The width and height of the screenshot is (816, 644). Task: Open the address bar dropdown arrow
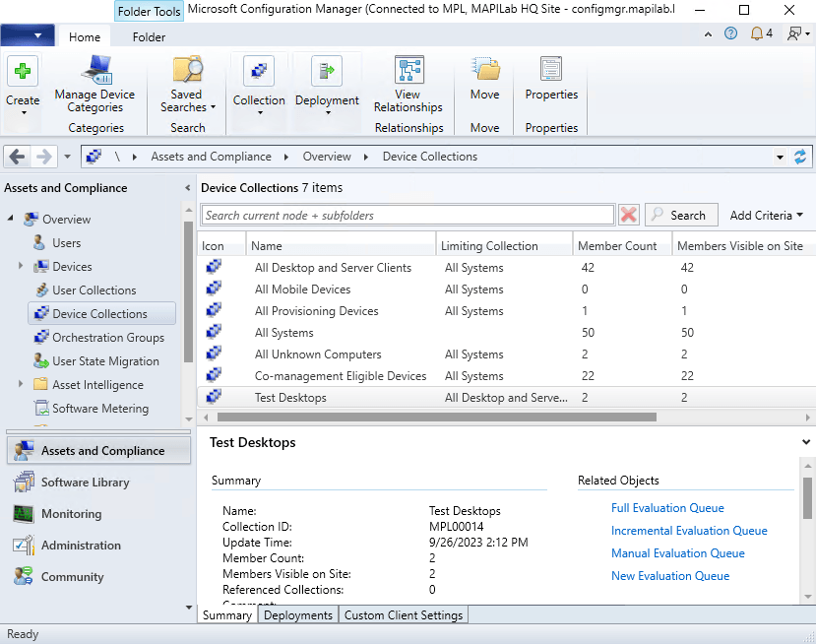click(x=780, y=157)
